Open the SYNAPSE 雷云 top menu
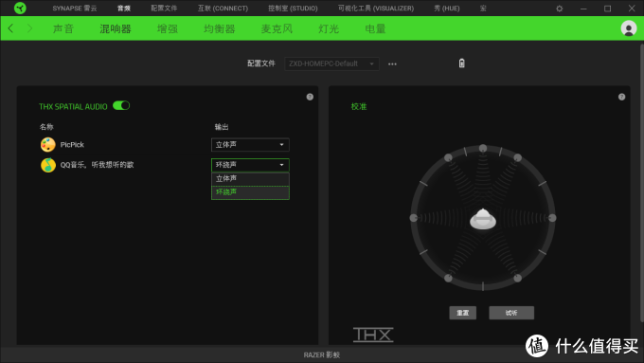The height and width of the screenshot is (363, 644). coord(74,9)
